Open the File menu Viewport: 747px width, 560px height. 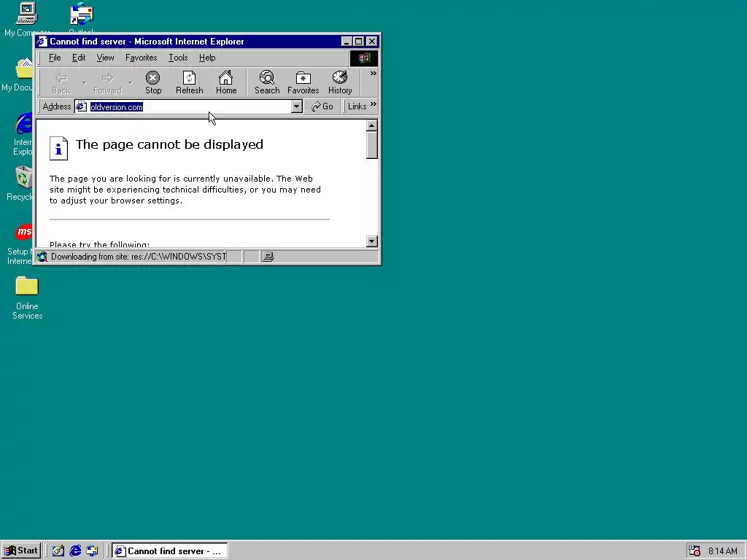click(x=55, y=58)
